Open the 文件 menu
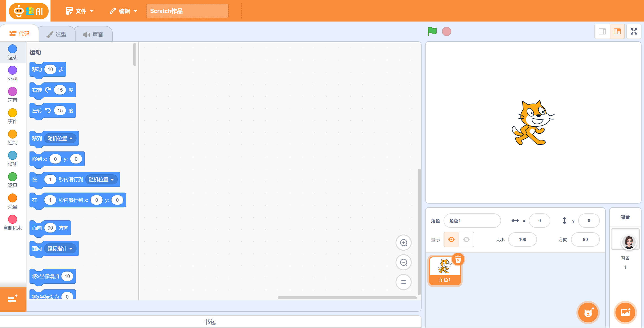 (x=80, y=11)
